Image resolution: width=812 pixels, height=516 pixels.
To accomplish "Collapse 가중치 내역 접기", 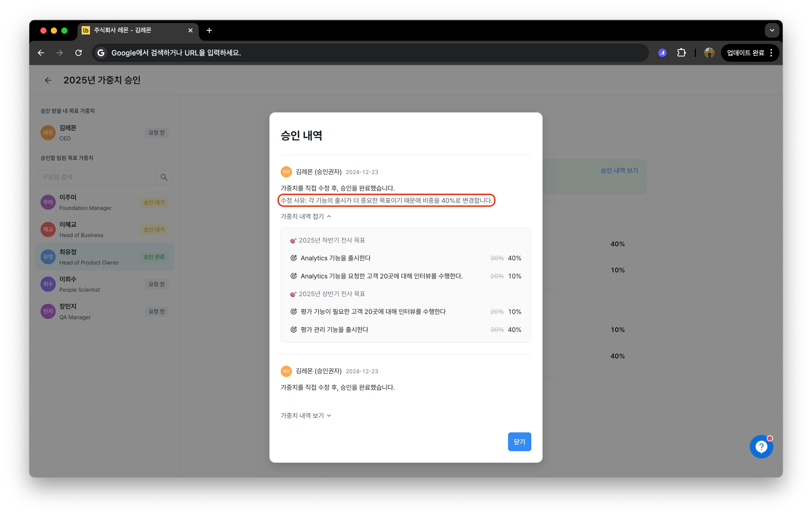I will (x=306, y=216).
